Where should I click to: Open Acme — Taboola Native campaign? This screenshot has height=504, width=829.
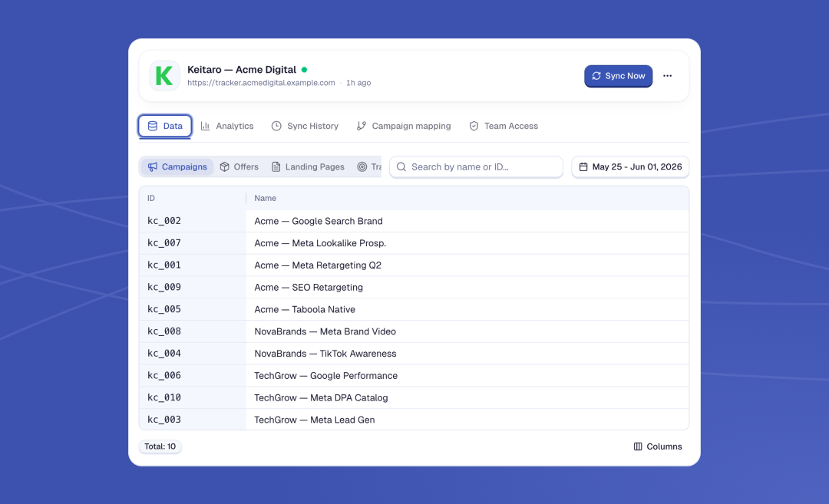tap(305, 309)
